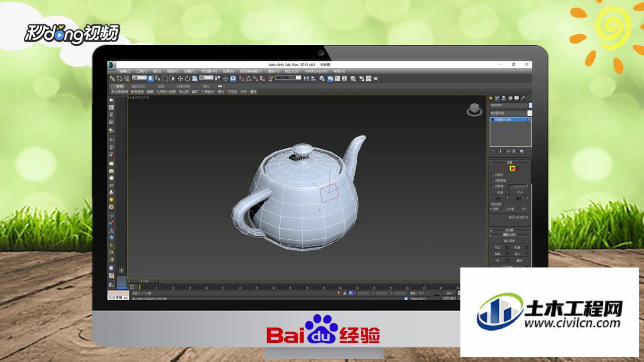Click the 插入顶点 button

click(510, 241)
